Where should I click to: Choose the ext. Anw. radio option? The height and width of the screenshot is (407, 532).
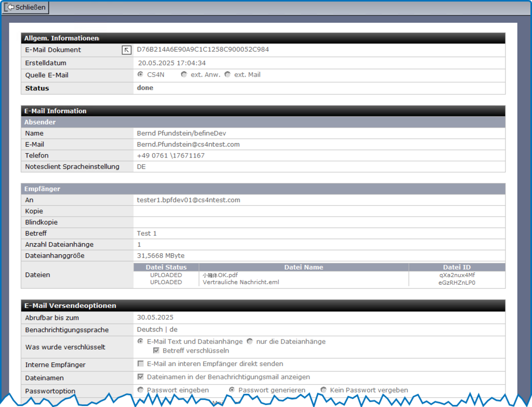pyautogui.click(x=184, y=74)
